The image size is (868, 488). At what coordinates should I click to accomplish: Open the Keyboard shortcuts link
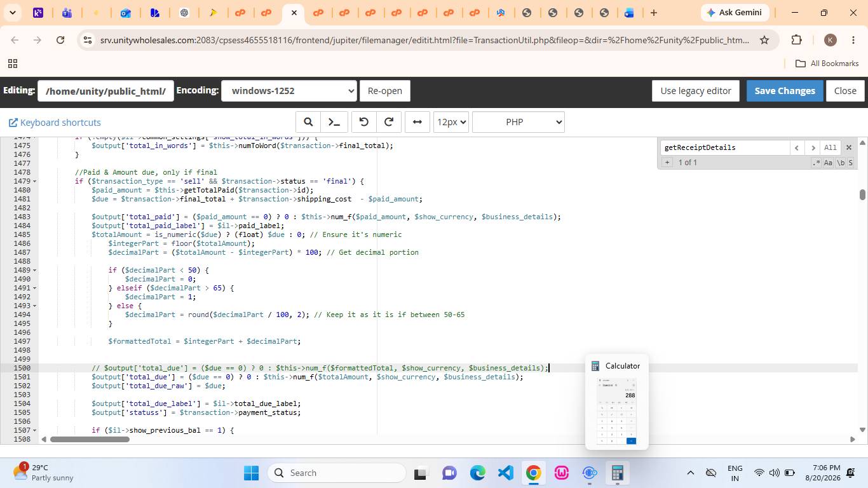55,123
